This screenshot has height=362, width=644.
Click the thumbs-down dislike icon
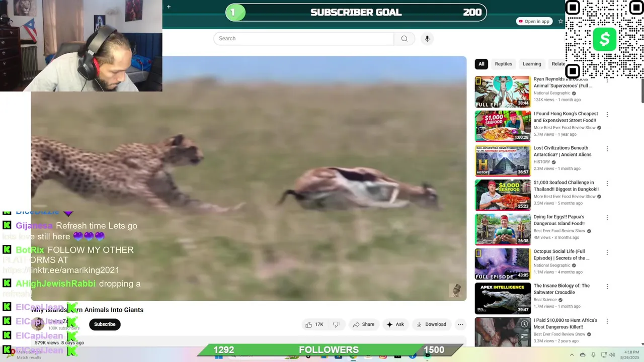[x=336, y=324]
